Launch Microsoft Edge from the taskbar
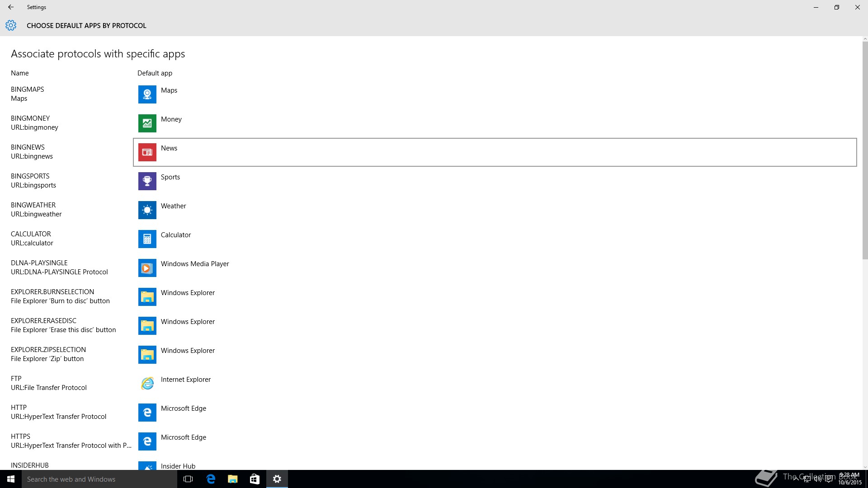Screen dimensions: 868x488 click(211, 479)
